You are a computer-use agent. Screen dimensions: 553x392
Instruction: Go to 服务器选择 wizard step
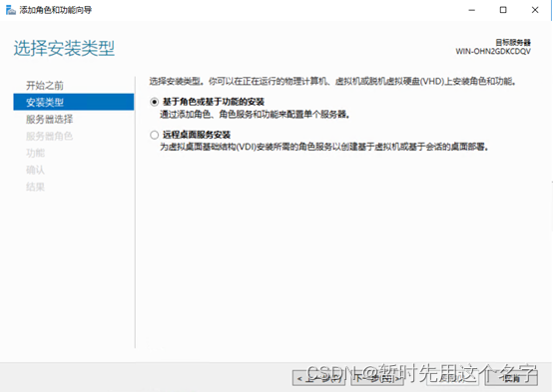click(x=49, y=119)
